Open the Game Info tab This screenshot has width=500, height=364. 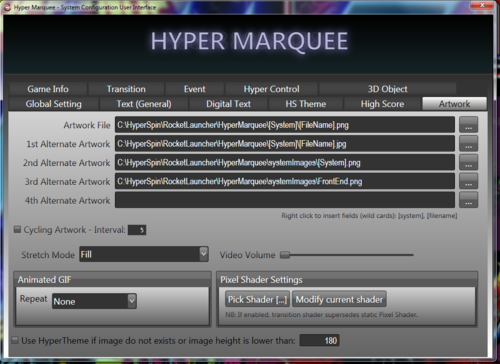pyautogui.click(x=48, y=89)
